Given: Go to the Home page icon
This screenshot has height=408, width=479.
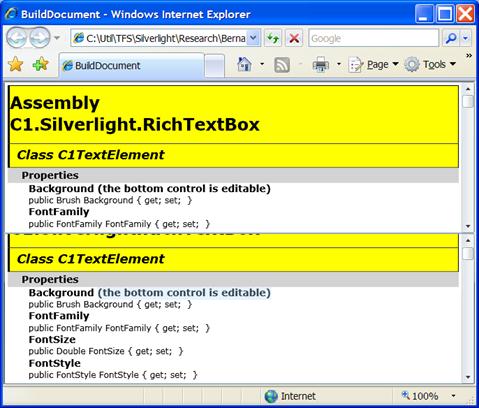Looking at the screenshot, I should coord(244,64).
